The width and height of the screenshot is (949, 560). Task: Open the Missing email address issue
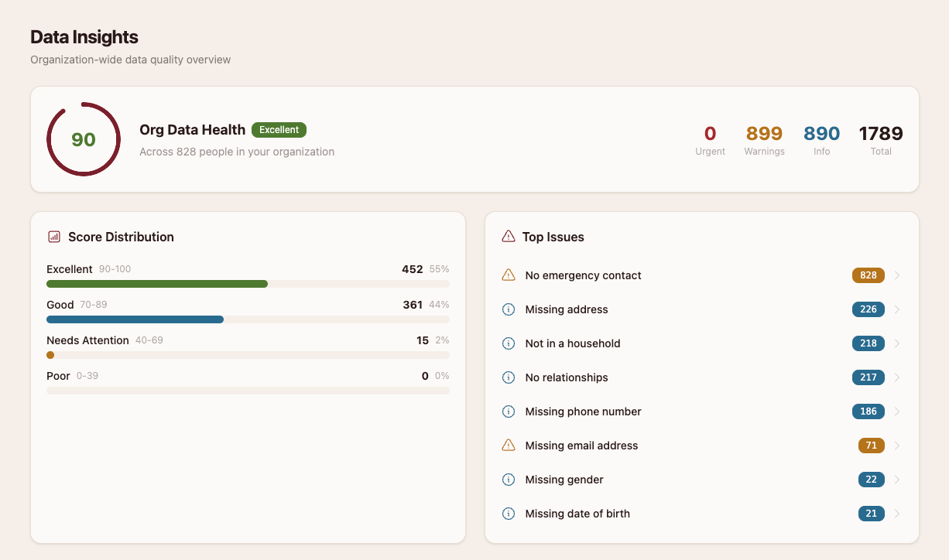[702, 446]
